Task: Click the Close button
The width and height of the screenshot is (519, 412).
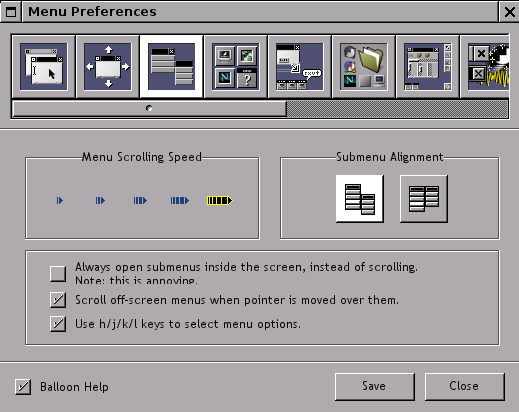Action: click(465, 387)
